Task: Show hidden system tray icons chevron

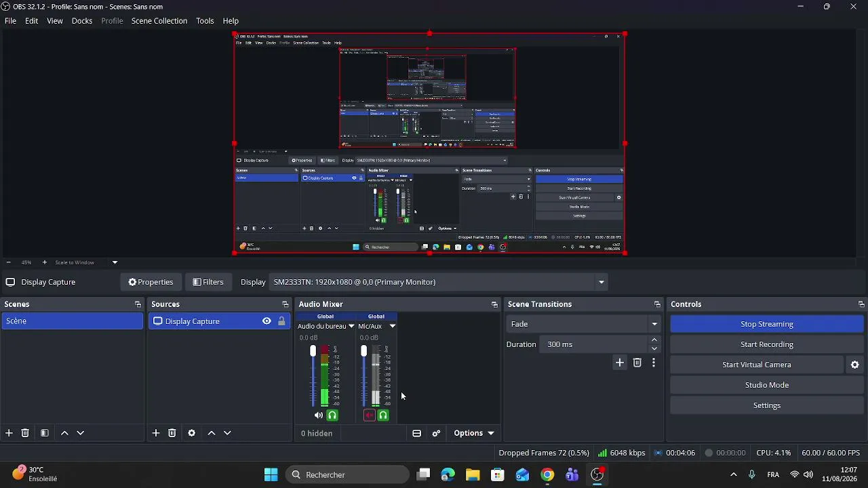Action: [x=733, y=475]
